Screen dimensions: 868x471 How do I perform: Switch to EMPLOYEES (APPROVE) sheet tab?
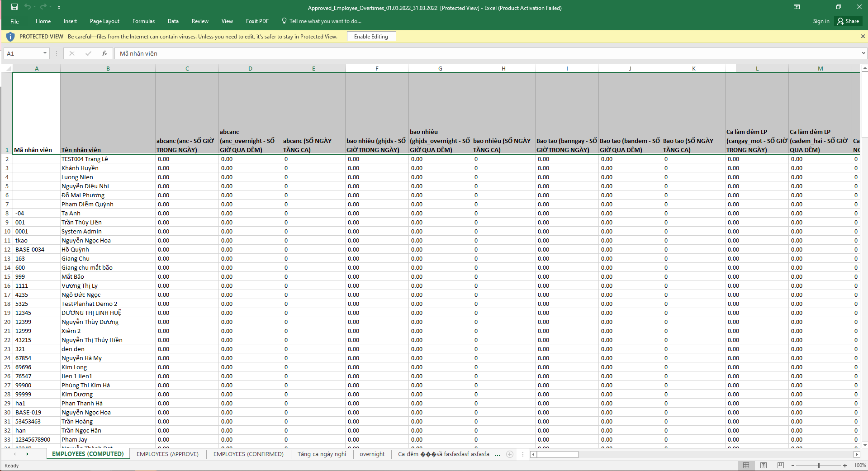coord(167,454)
